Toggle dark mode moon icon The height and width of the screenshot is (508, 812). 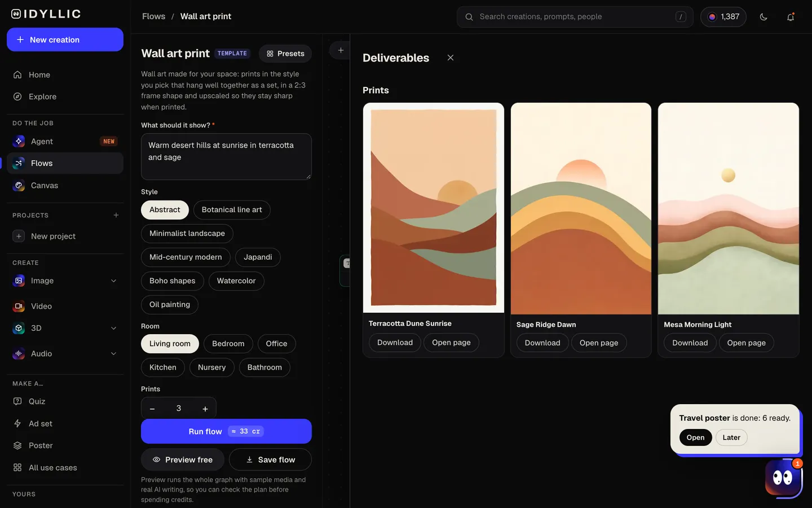[x=764, y=17]
